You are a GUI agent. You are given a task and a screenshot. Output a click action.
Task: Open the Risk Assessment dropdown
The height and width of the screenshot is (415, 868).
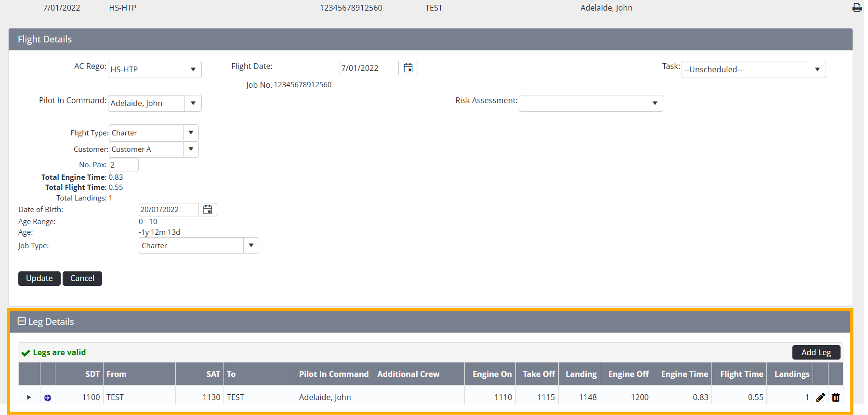[x=655, y=103]
